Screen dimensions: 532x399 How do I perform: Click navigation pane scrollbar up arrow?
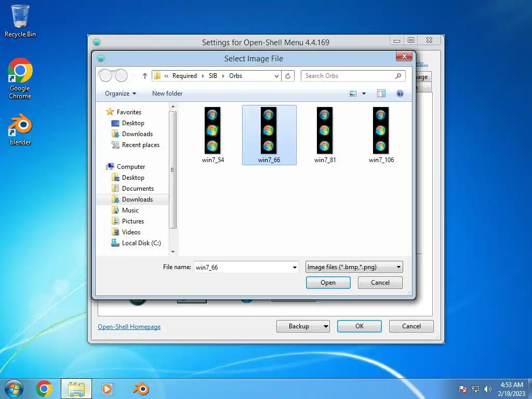click(x=172, y=107)
